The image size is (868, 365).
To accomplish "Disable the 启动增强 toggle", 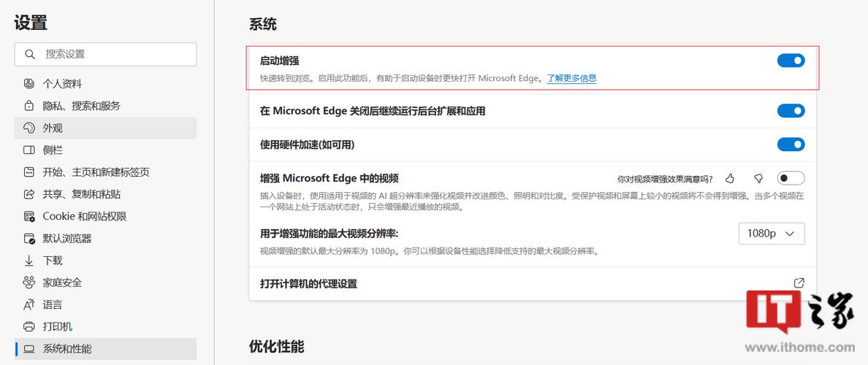I will [791, 61].
